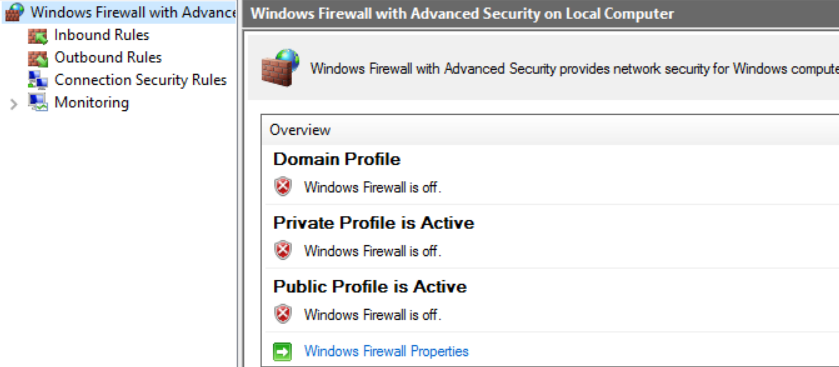
Task: Click the red shield under Private Profile
Action: (283, 250)
